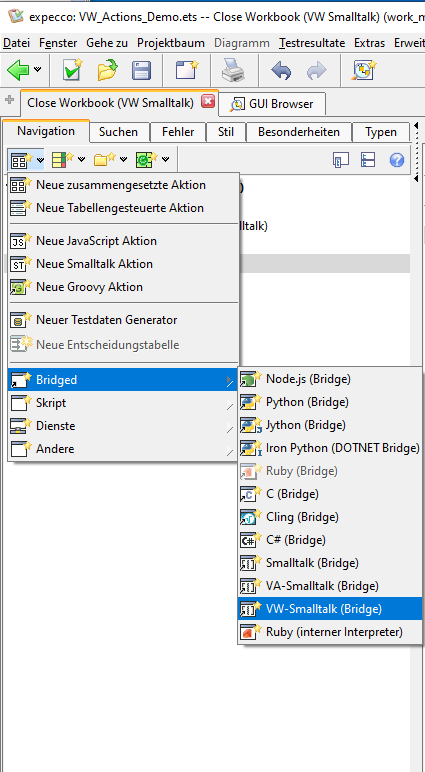Viewport: 425px width, 772px height.
Task: Click the checkmark new test icon
Action: pos(72,70)
